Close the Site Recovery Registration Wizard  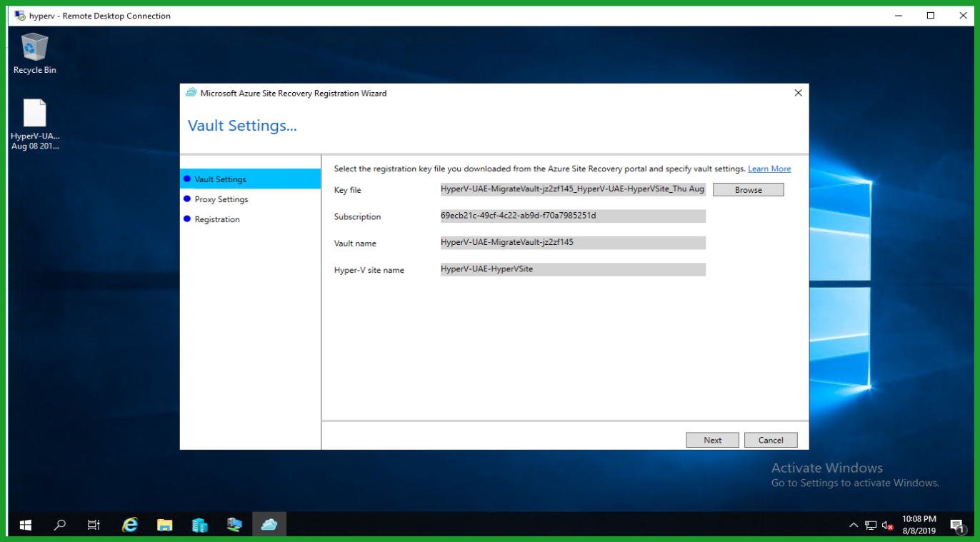click(798, 93)
